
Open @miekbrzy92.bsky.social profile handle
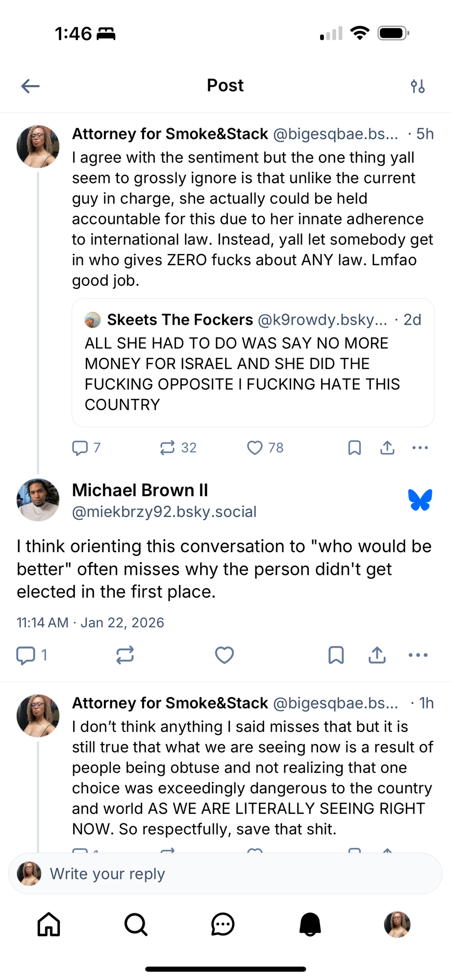pos(164,512)
